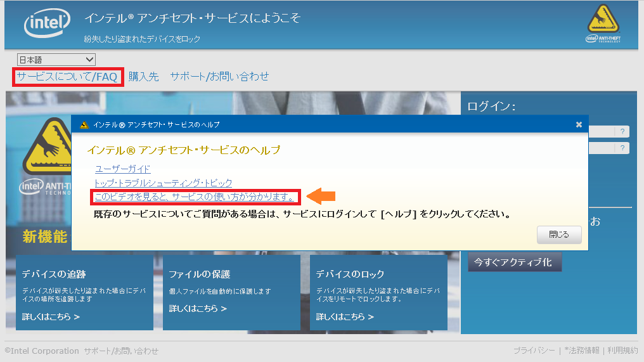
Task: Click the 閉じる button in the dialog
Action: click(x=559, y=235)
